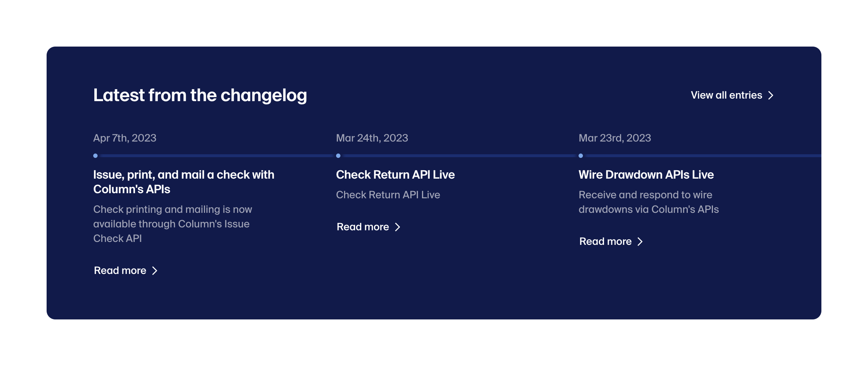The width and height of the screenshot is (868, 366).
Task: Read more about issuing and mailing checks
Action: tap(120, 271)
